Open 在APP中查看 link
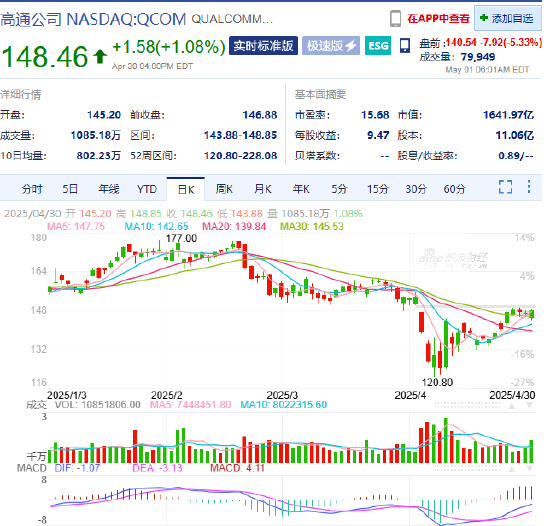Viewport: 550px width, 526px height. click(438, 19)
